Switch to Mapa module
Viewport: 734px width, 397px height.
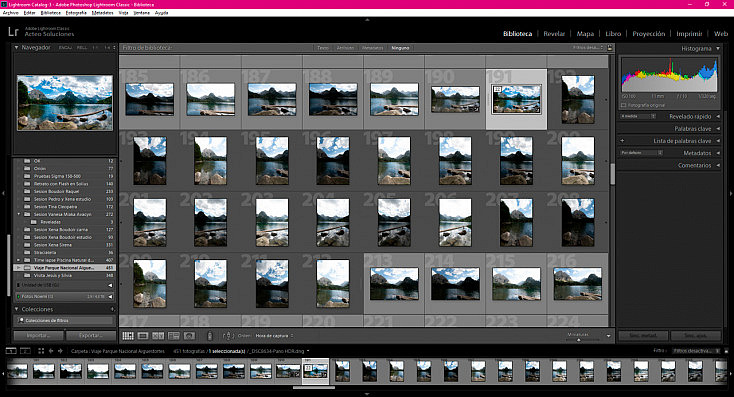[x=585, y=34]
